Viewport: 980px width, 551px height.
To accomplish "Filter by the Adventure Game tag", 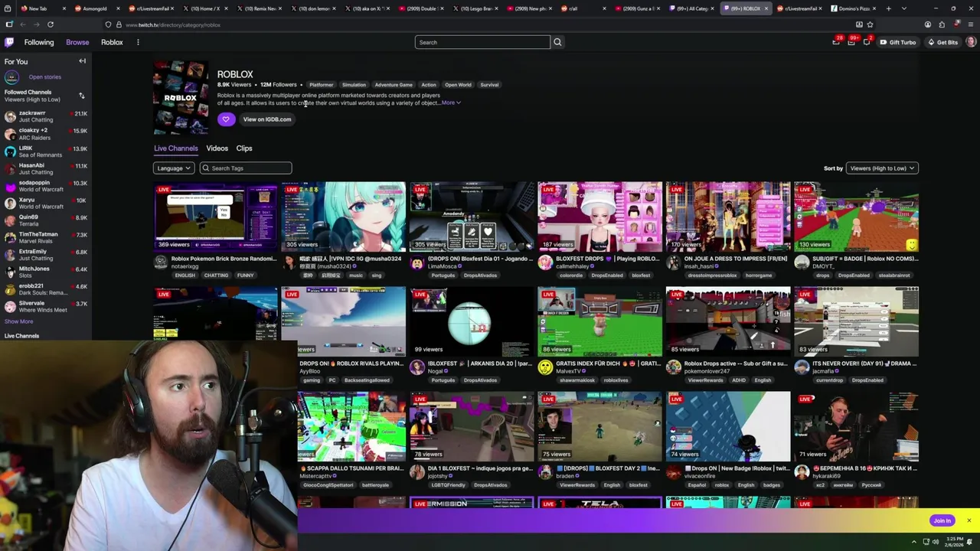I will click(394, 85).
